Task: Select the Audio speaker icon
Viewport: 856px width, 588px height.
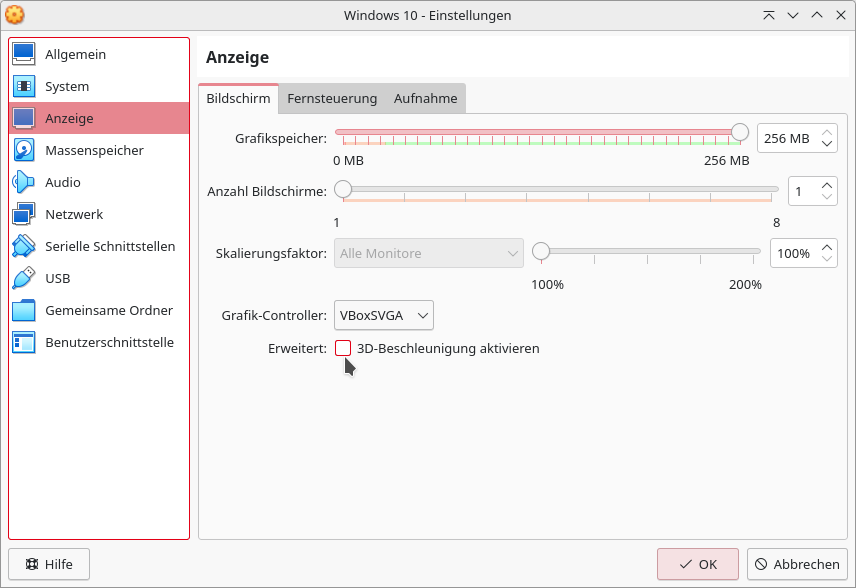Action: click(x=23, y=182)
